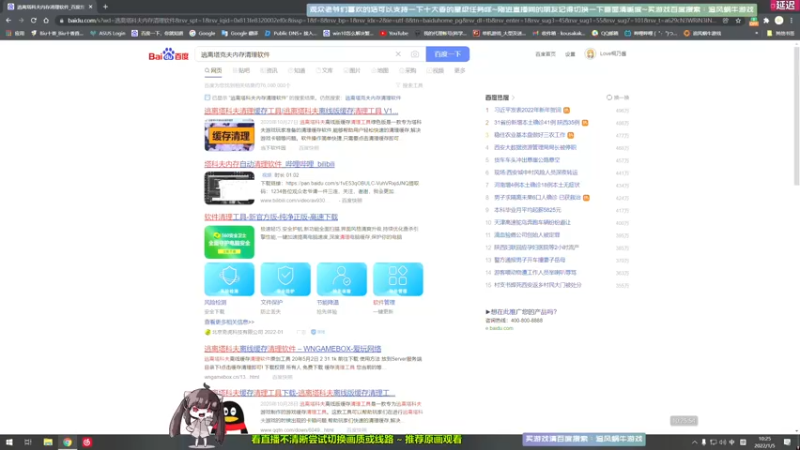Open the WNGAMEBOX result link

coord(293,348)
